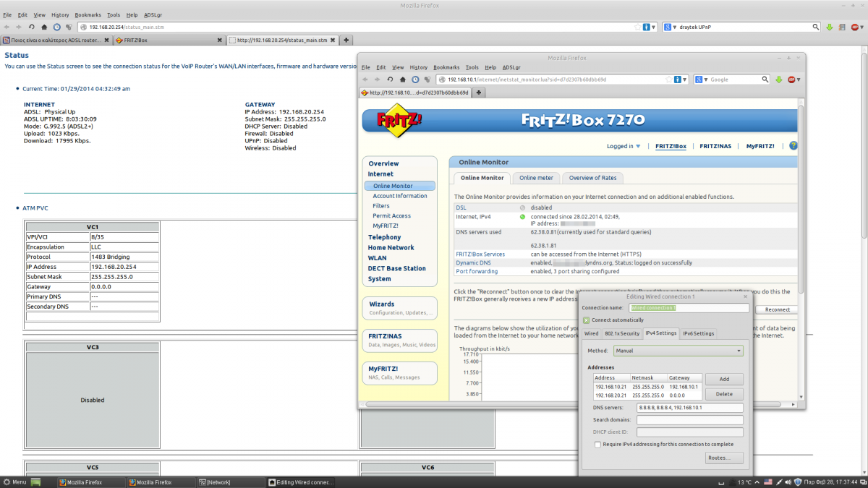Open history clock icon in back Firefox toolbar
The image size is (868, 488).
point(56,27)
